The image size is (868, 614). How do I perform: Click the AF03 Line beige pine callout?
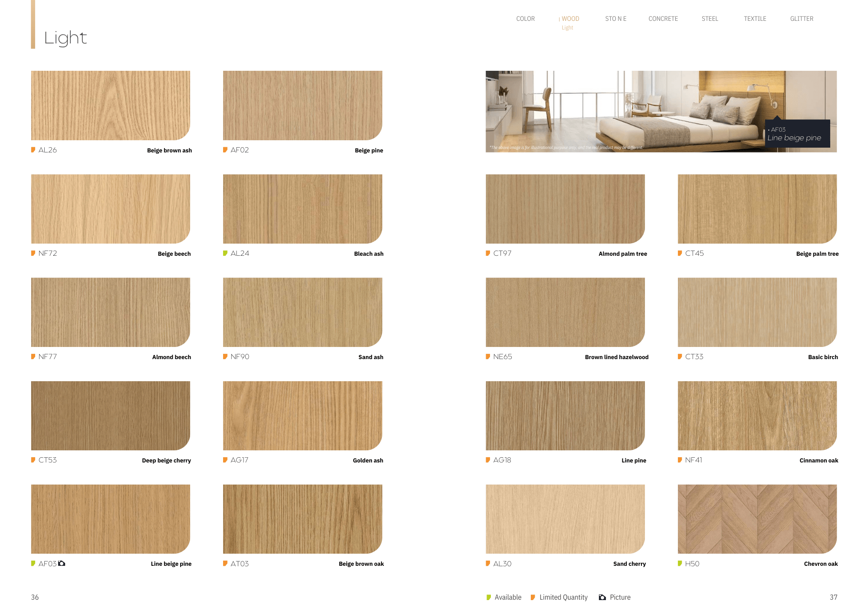coord(797,134)
